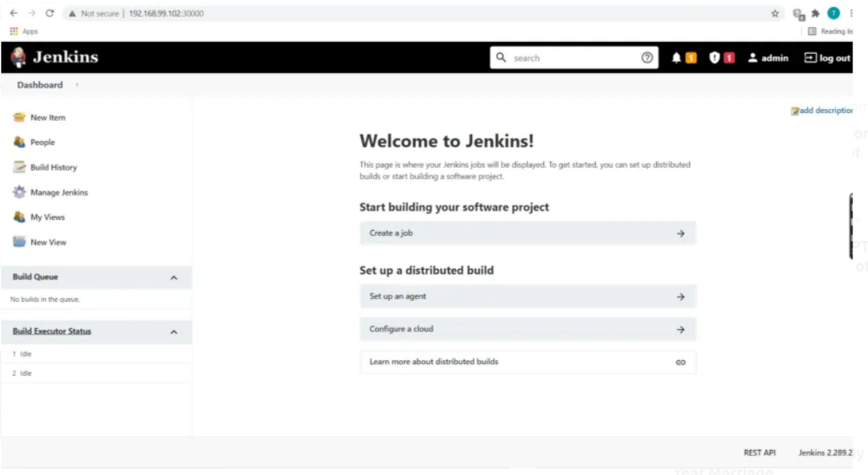Open the Apps bookmarks shortcut

click(x=24, y=31)
